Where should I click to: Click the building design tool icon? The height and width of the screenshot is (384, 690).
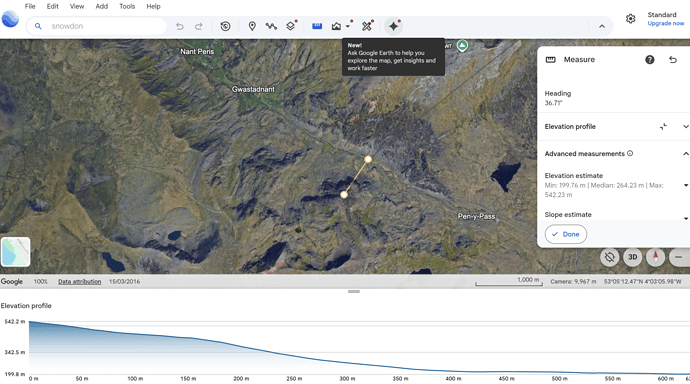[x=336, y=26]
